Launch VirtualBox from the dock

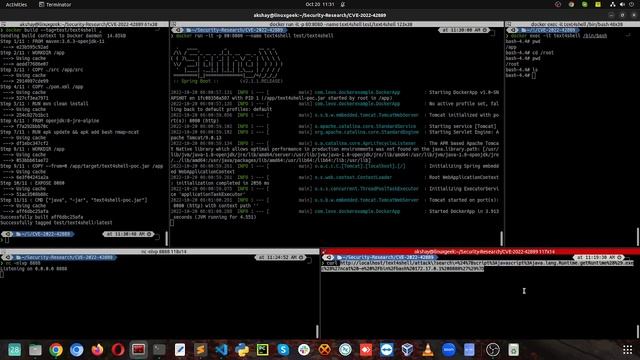pos(407,350)
